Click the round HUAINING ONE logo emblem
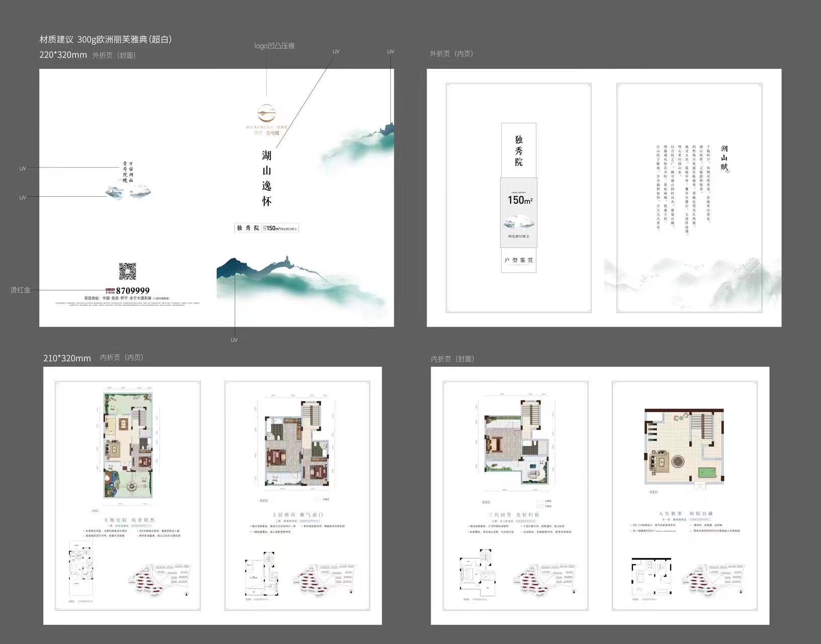Viewport: 821px width, 644px height. tap(267, 113)
